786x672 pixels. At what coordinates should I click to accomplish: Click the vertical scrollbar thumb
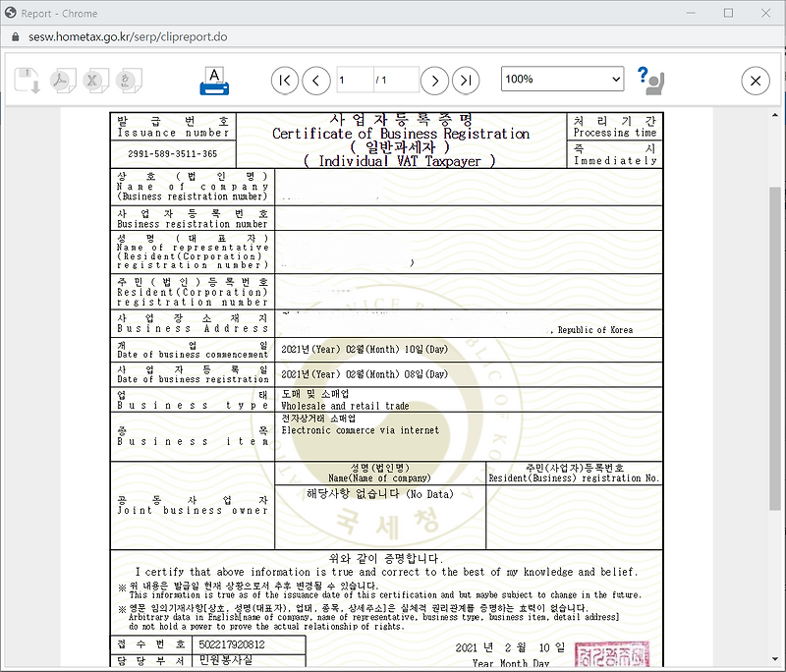[775, 348]
